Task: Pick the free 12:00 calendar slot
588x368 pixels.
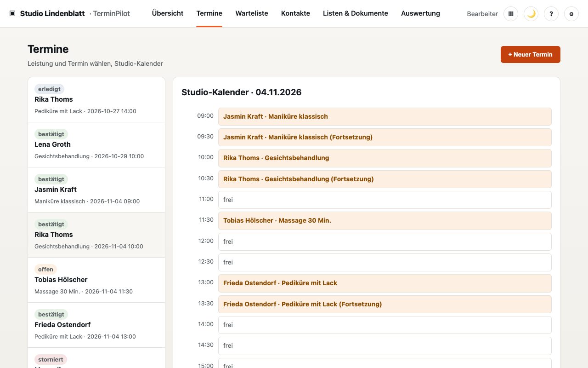Action: pos(385,241)
